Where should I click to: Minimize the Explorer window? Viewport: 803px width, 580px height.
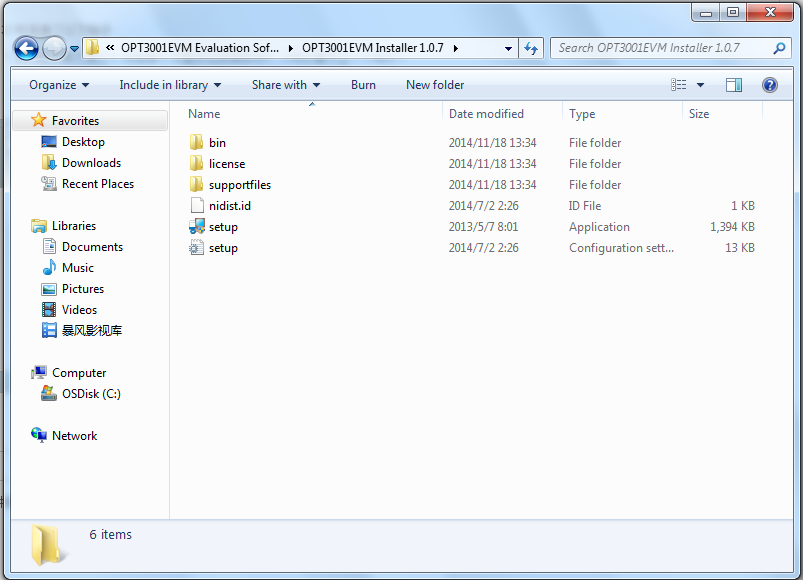pos(706,12)
